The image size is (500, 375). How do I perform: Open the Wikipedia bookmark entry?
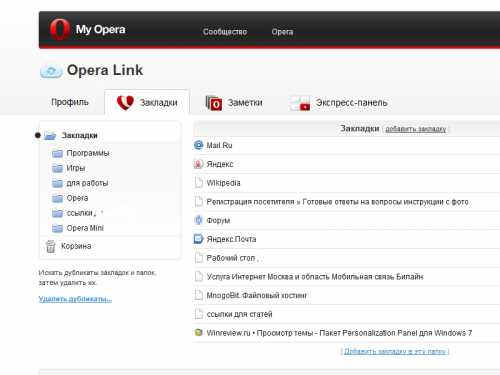[223, 183]
